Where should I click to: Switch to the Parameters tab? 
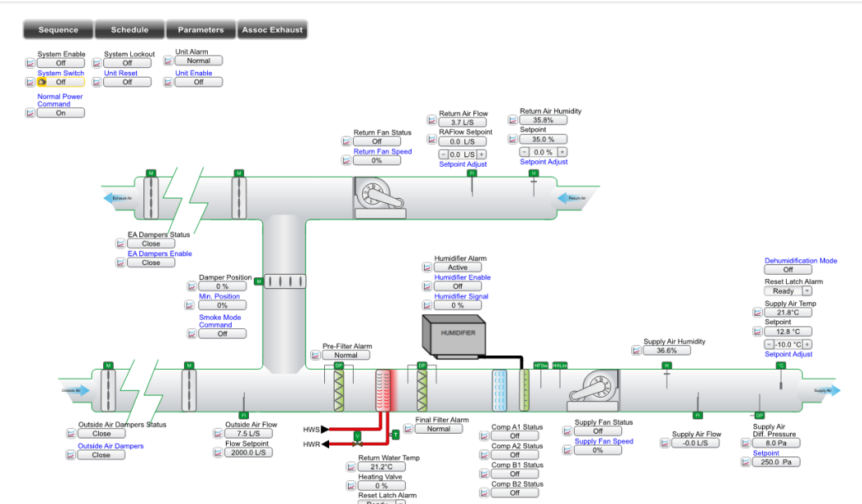tap(201, 29)
